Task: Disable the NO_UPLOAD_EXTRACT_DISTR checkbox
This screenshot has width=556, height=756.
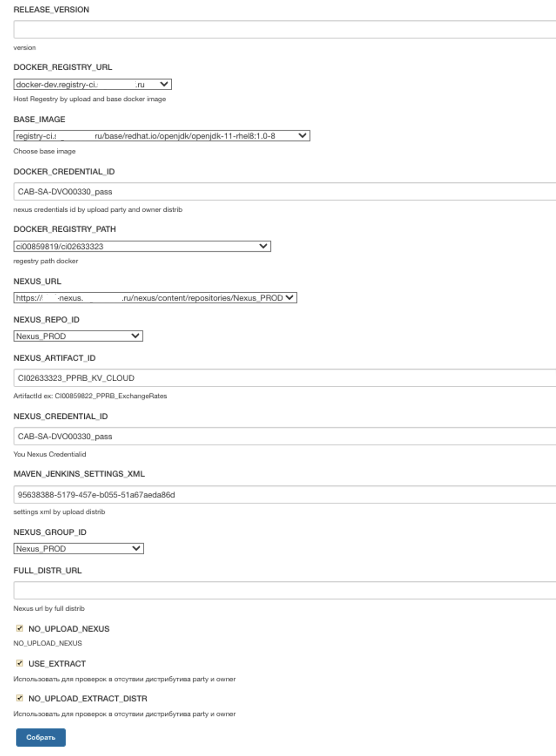Action: 20,698
